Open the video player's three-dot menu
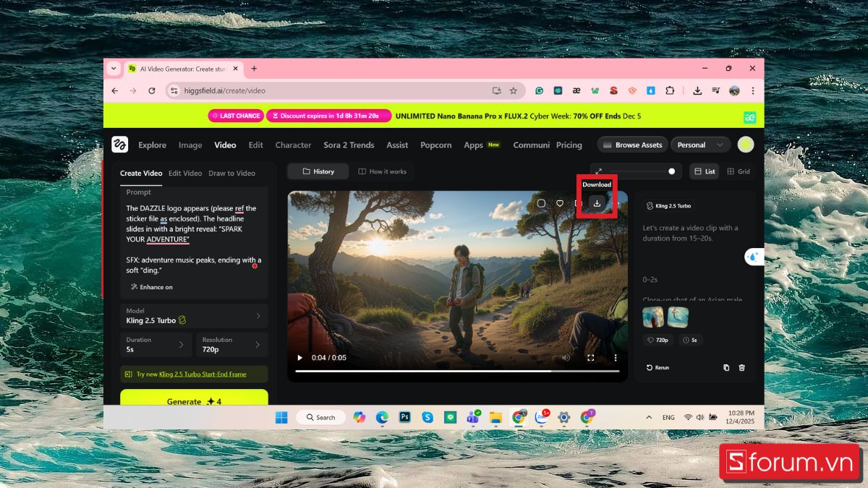 616,357
